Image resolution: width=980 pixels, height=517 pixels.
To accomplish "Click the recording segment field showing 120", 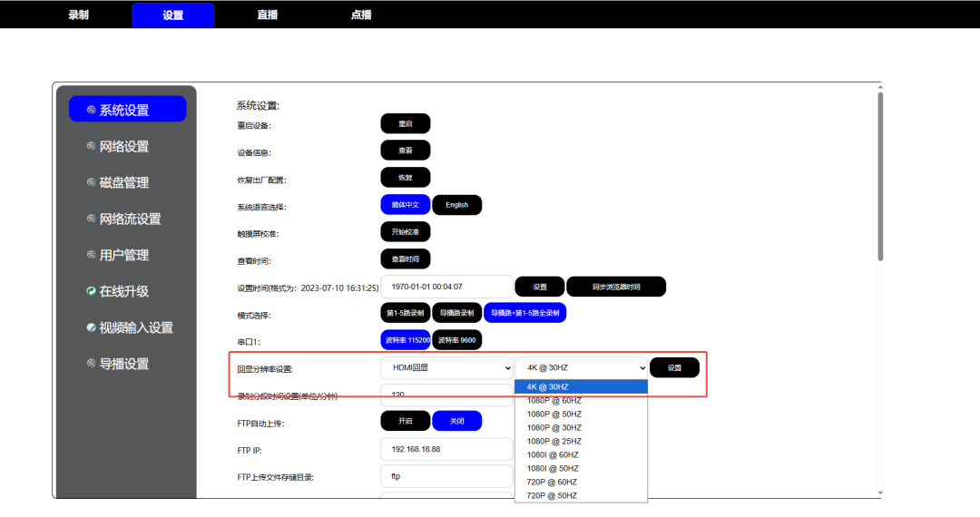I will (446, 395).
